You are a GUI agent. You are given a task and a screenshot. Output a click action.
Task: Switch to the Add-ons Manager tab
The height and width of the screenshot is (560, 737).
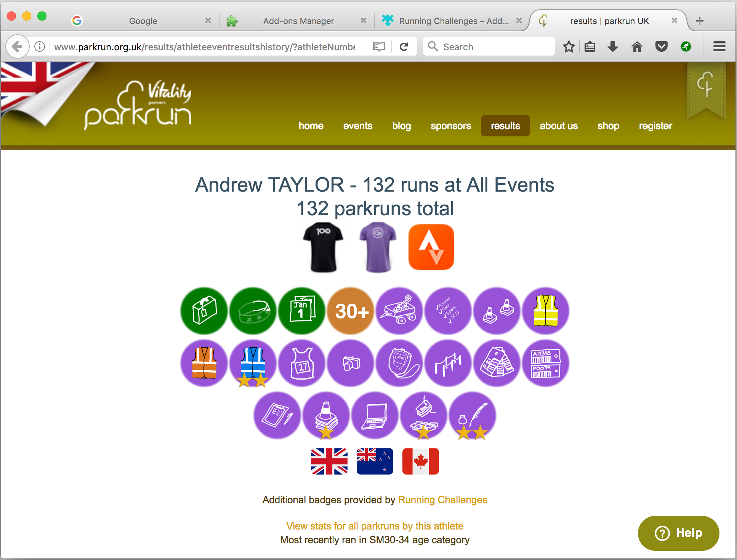point(298,21)
